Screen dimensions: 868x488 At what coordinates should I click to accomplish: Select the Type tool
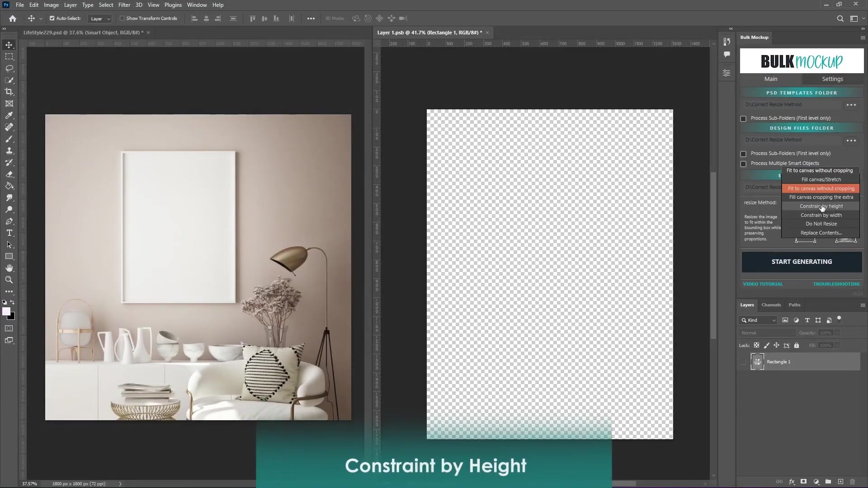click(9, 233)
